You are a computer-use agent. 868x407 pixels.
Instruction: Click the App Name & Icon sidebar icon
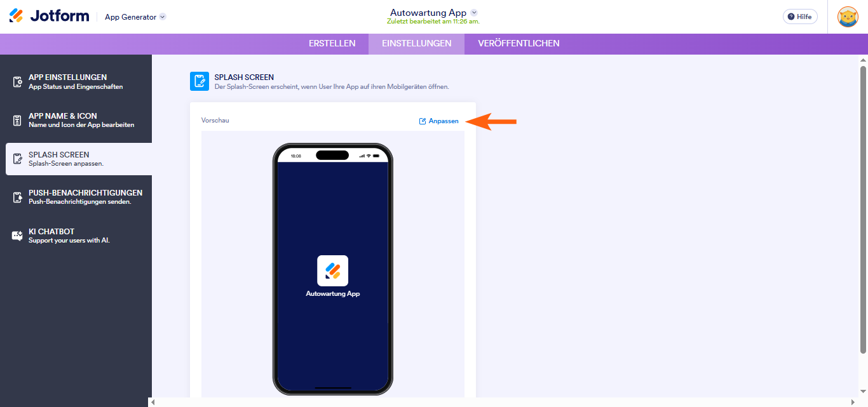coord(18,120)
